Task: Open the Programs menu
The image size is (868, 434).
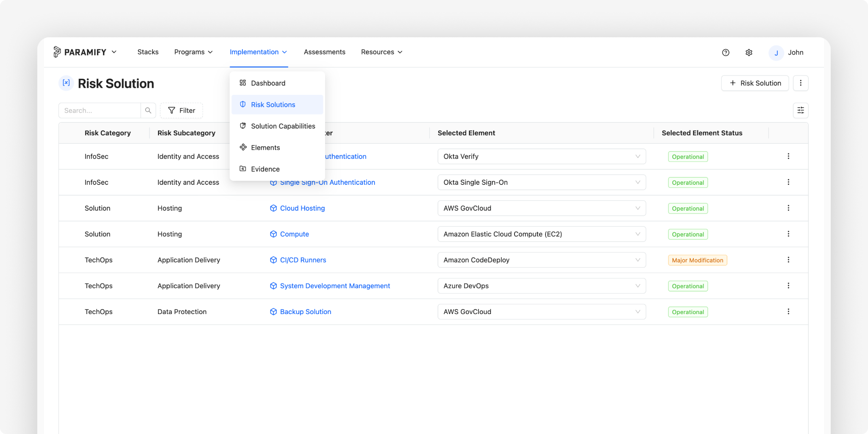Action: pos(193,52)
